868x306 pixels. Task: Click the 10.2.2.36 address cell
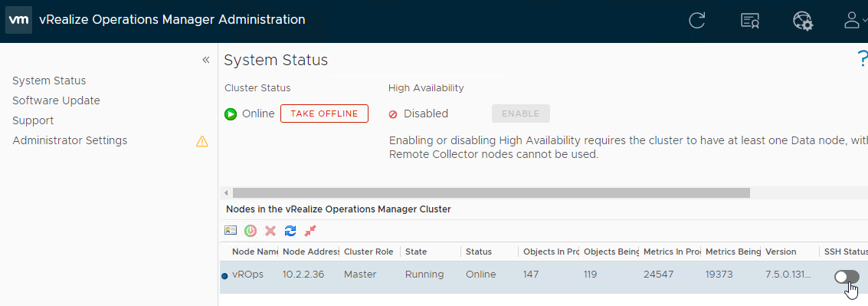pyautogui.click(x=304, y=275)
